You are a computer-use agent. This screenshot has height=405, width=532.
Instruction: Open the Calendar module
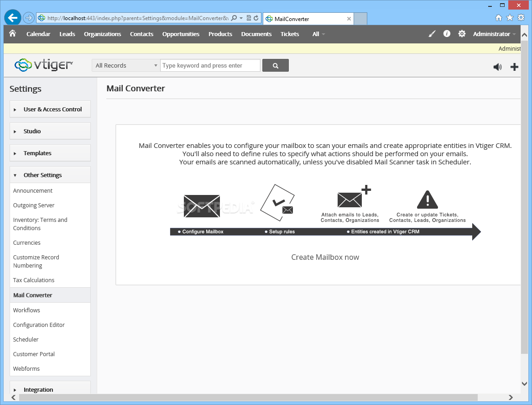tap(38, 34)
